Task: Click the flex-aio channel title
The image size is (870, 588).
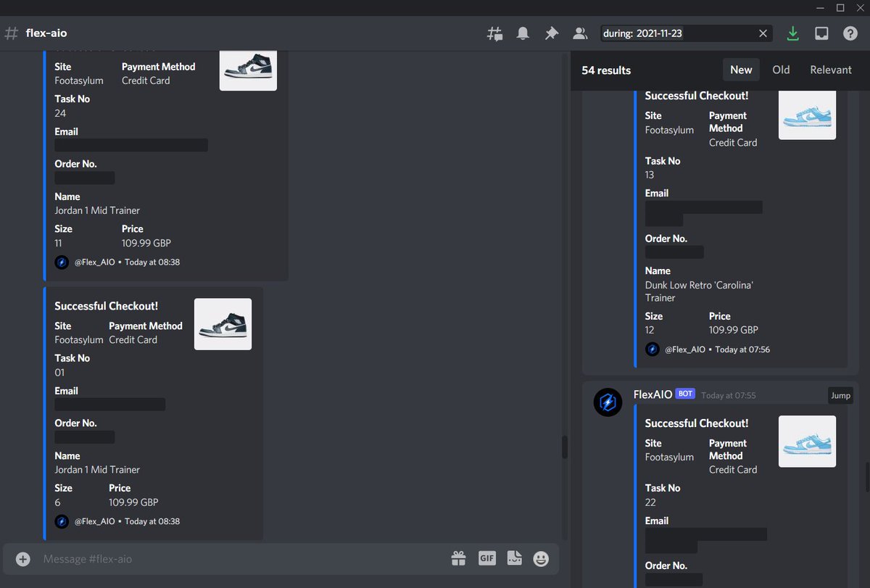Action: [x=46, y=33]
